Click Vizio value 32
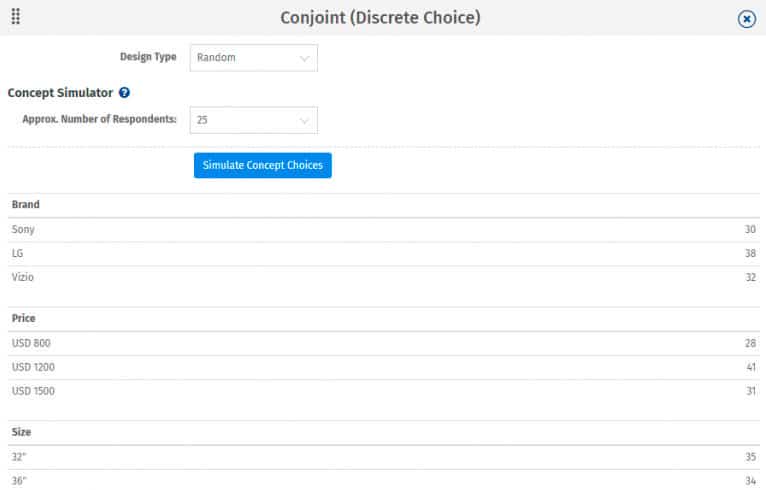The height and width of the screenshot is (490, 766). 750,277
